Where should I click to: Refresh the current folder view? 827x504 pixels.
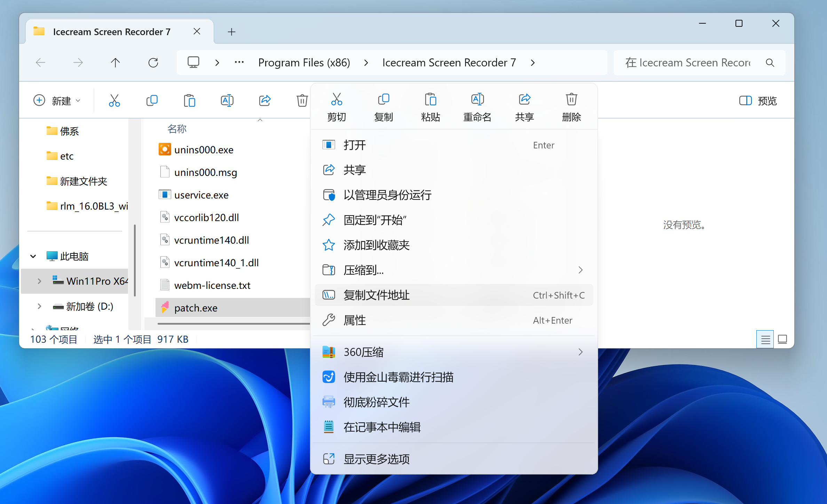tap(153, 63)
